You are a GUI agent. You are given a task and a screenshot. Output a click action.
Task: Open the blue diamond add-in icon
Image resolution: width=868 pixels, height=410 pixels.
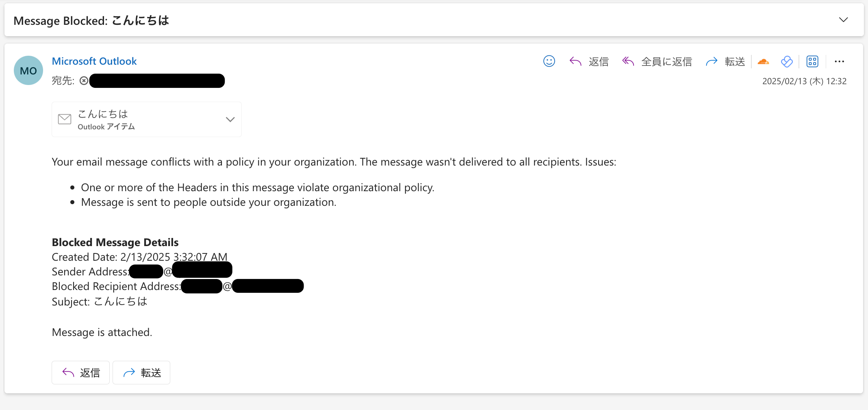click(787, 61)
